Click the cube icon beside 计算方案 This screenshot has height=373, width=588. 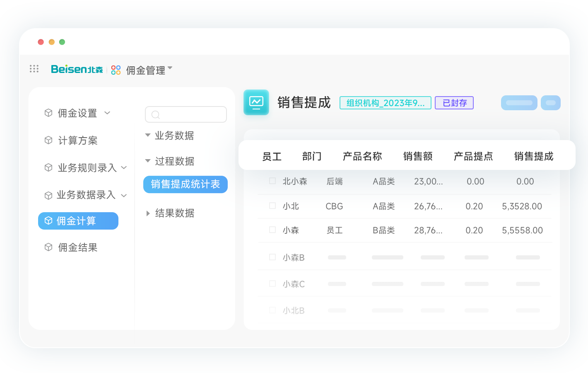click(x=48, y=140)
